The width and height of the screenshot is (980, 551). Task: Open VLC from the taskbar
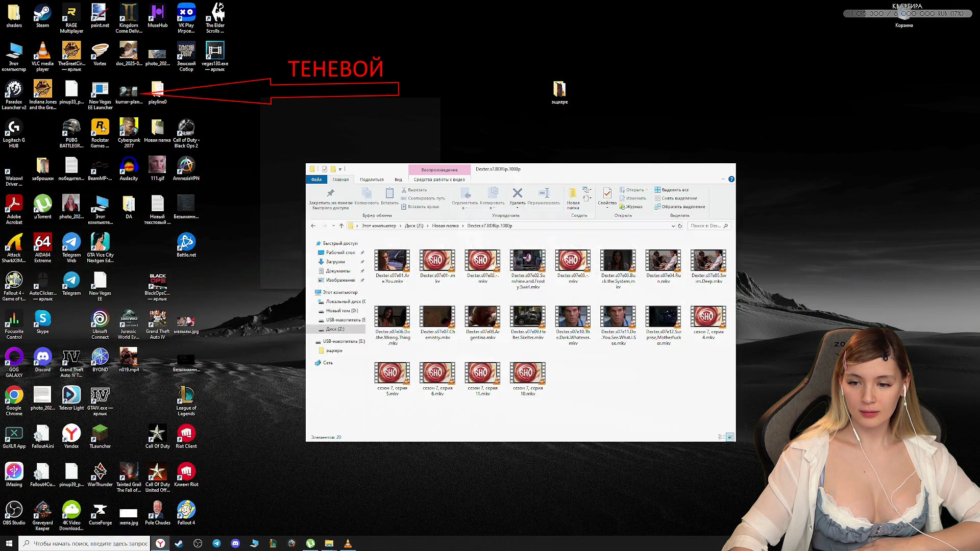point(348,543)
